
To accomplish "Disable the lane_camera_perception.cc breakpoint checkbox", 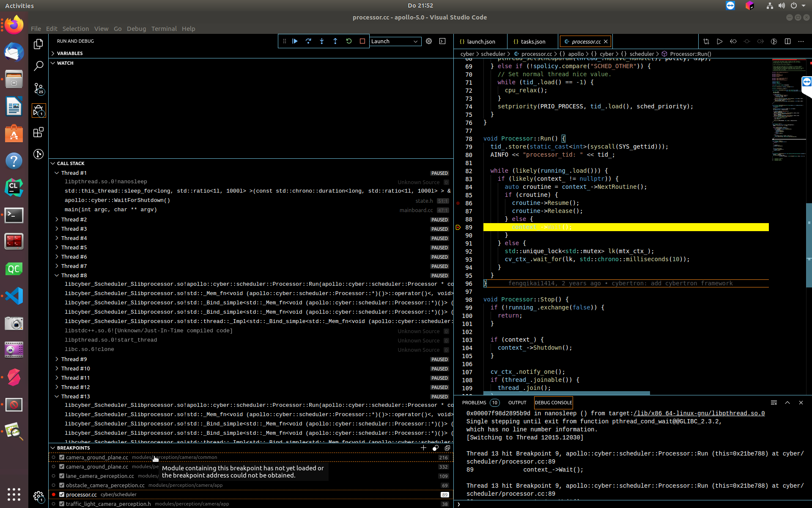I will pos(61,476).
